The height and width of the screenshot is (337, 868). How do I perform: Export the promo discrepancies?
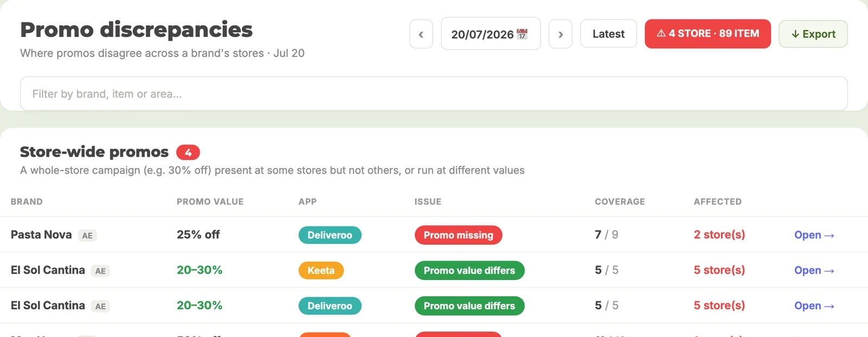click(813, 34)
